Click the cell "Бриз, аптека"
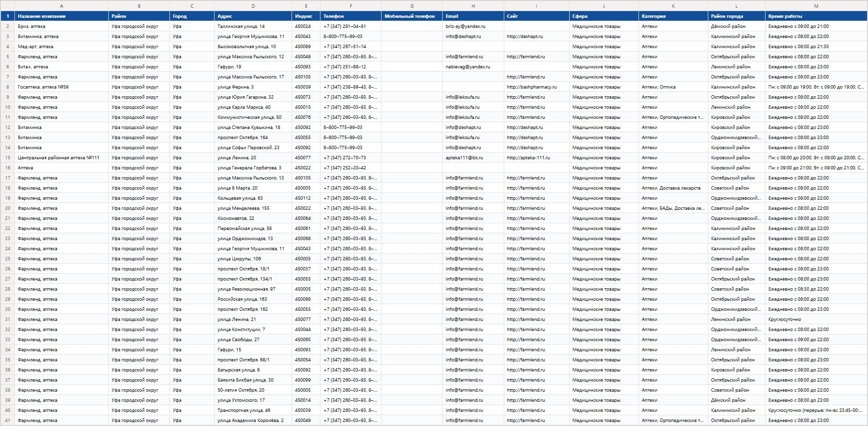The image size is (868, 434). click(x=62, y=26)
